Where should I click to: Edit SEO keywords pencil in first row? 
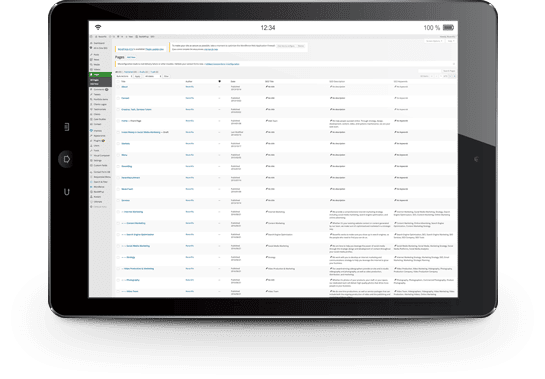[395, 87]
